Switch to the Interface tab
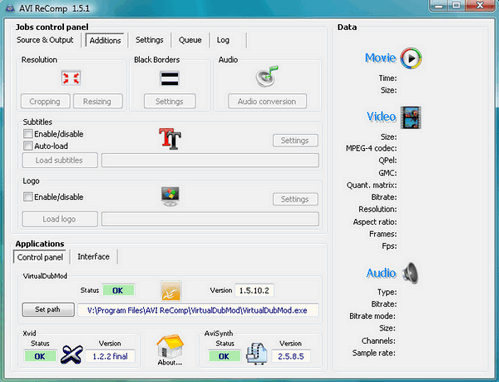 click(93, 257)
